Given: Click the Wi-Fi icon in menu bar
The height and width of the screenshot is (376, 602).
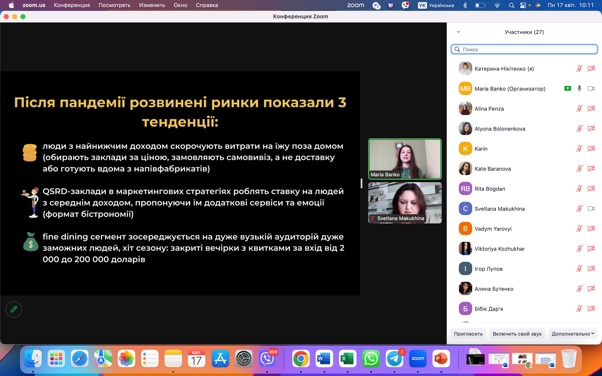Looking at the screenshot, I should 497,5.
